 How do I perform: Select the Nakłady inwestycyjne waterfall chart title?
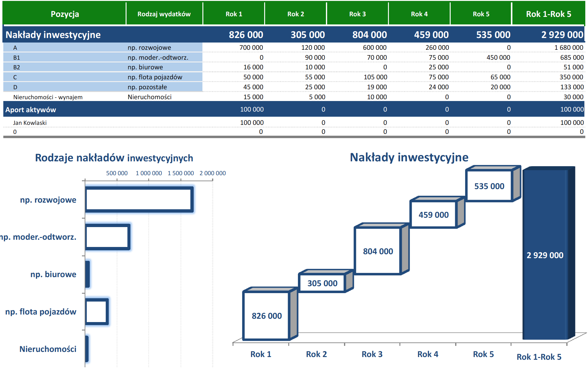(409, 157)
